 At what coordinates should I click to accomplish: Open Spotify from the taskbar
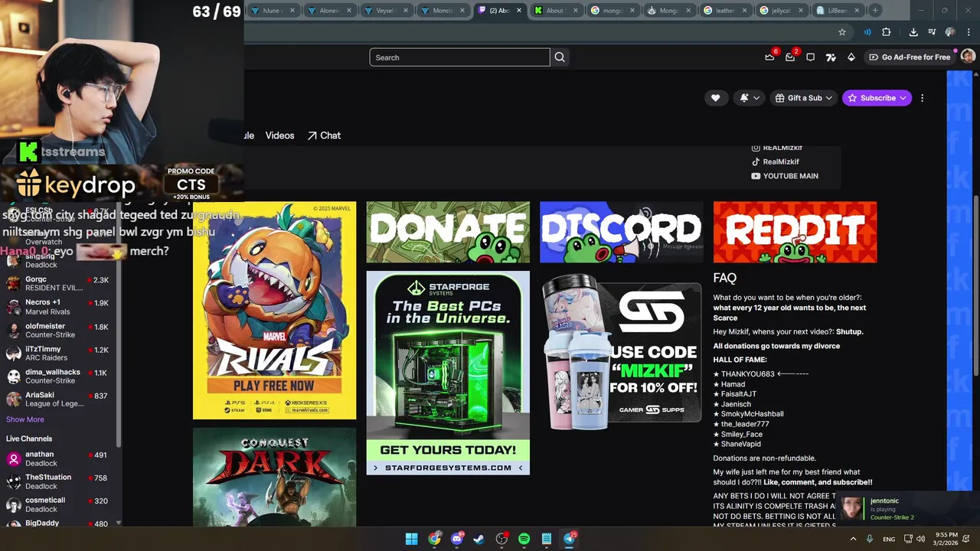point(524,539)
